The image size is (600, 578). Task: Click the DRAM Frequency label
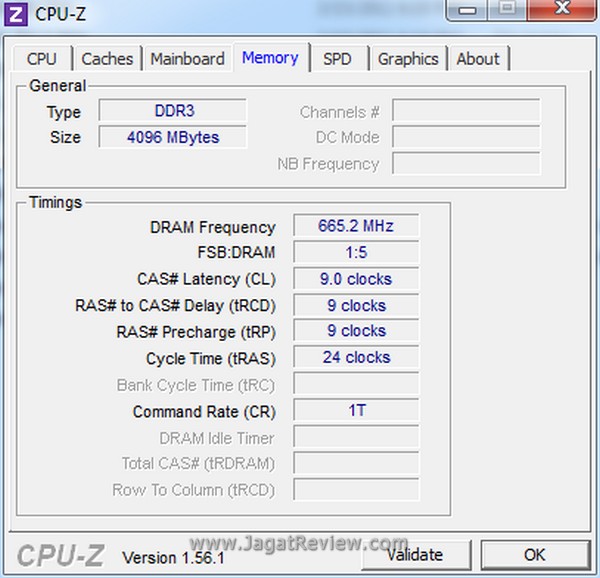click(x=213, y=227)
